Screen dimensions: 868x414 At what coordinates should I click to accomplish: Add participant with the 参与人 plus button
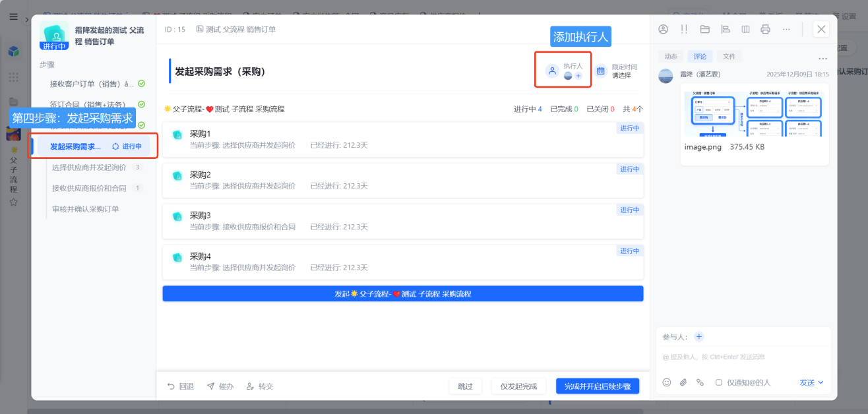pos(699,337)
